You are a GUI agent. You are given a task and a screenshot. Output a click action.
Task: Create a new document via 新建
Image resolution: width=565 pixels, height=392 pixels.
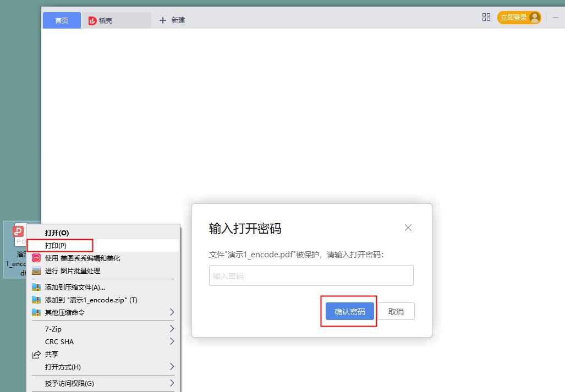point(172,20)
